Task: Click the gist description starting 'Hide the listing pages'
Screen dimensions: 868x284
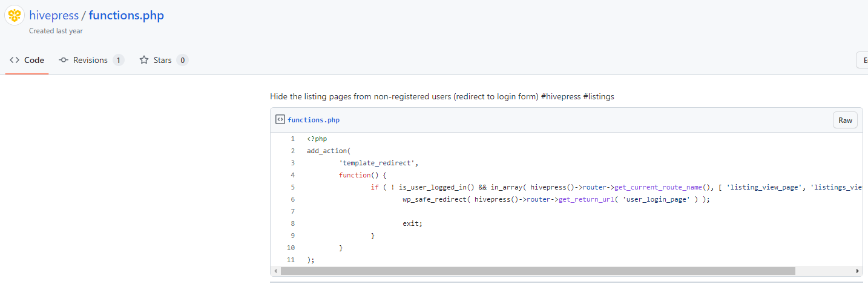Action: pos(442,96)
